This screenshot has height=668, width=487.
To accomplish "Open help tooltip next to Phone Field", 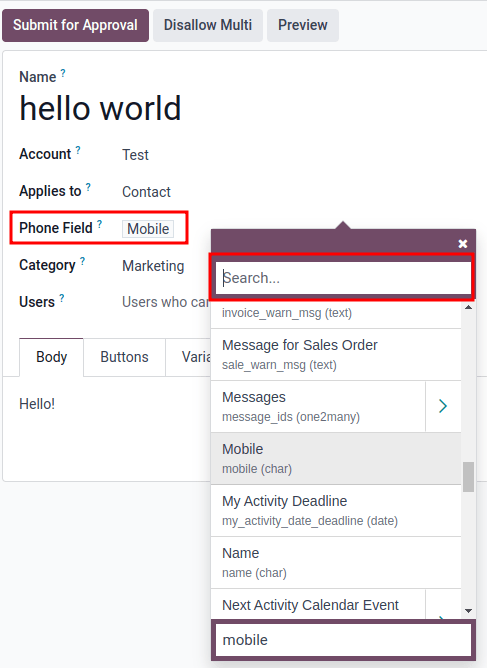I will [99, 224].
